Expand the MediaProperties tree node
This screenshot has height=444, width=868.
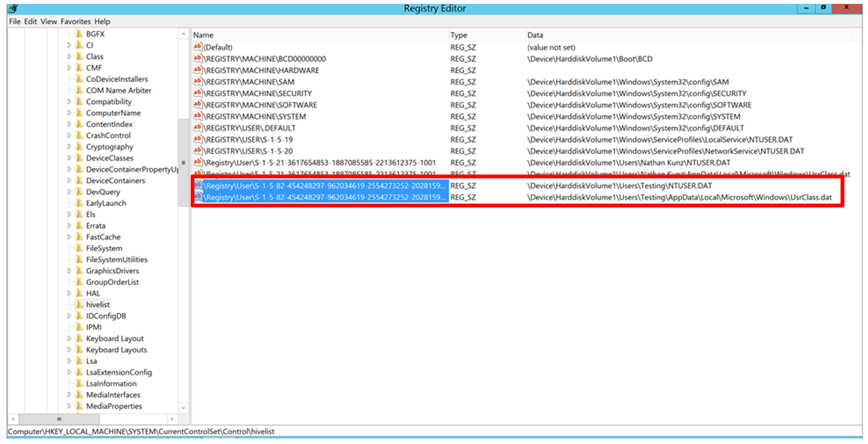pyautogui.click(x=69, y=406)
